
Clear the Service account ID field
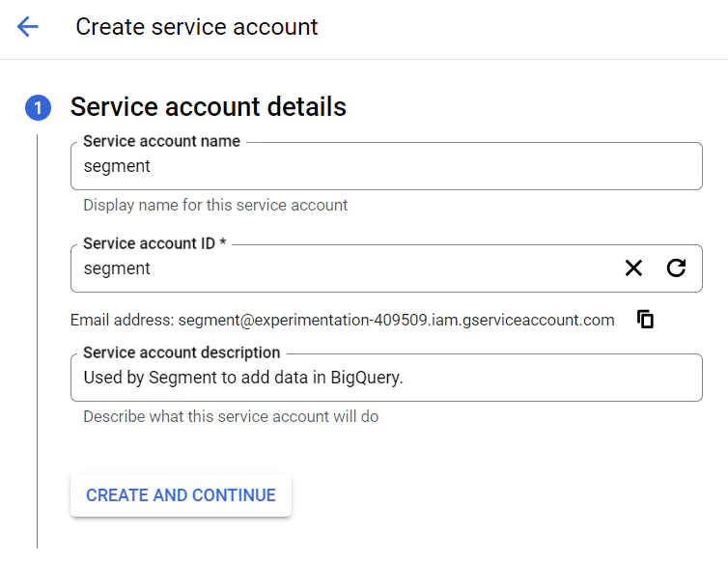pos(633,268)
